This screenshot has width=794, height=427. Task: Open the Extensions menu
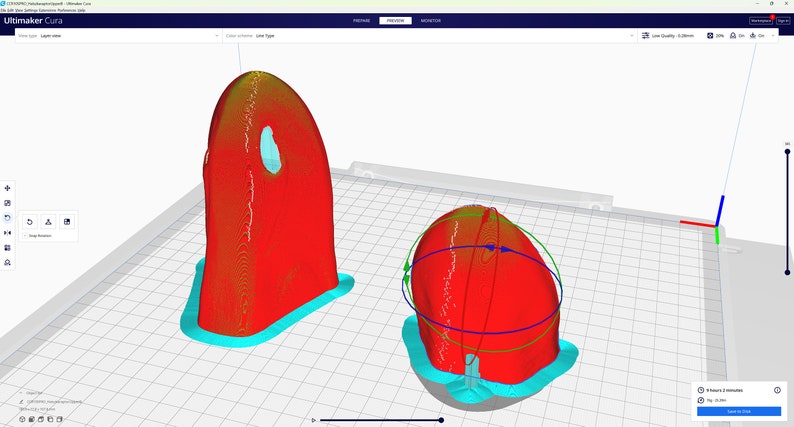coord(48,10)
